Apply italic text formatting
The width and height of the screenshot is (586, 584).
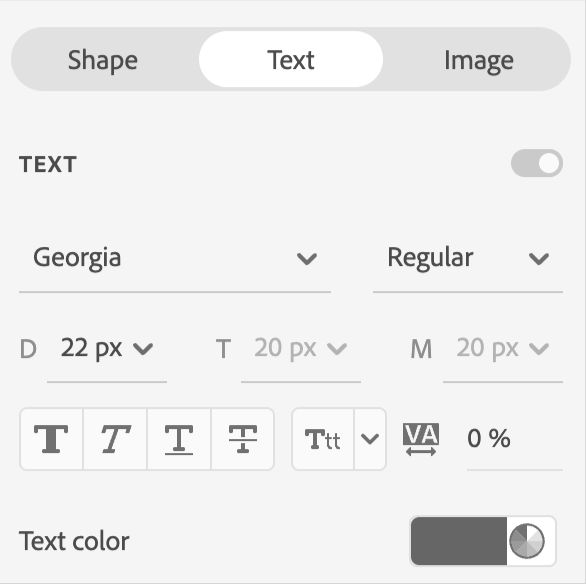[x=115, y=439]
